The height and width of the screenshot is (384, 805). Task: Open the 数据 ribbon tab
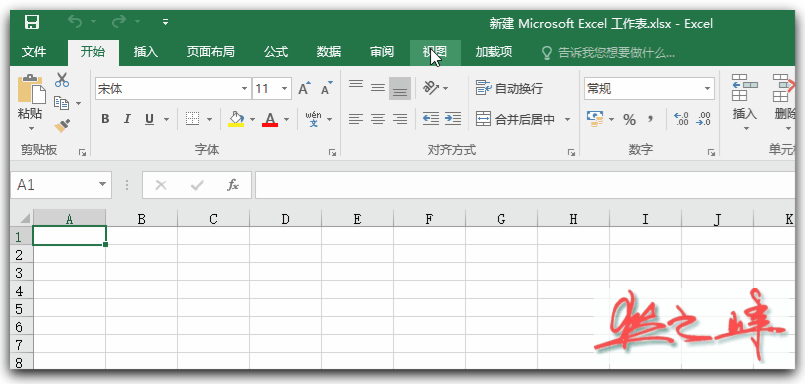(329, 52)
